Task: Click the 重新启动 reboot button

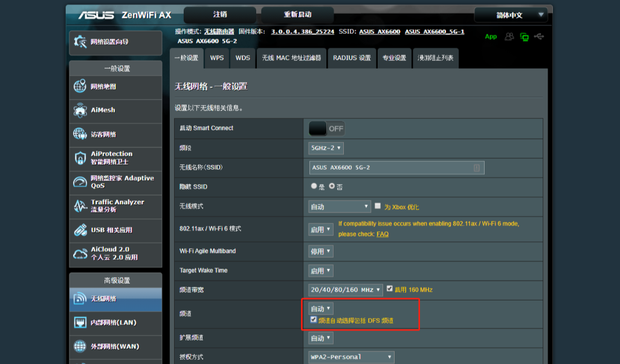Action: [297, 14]
